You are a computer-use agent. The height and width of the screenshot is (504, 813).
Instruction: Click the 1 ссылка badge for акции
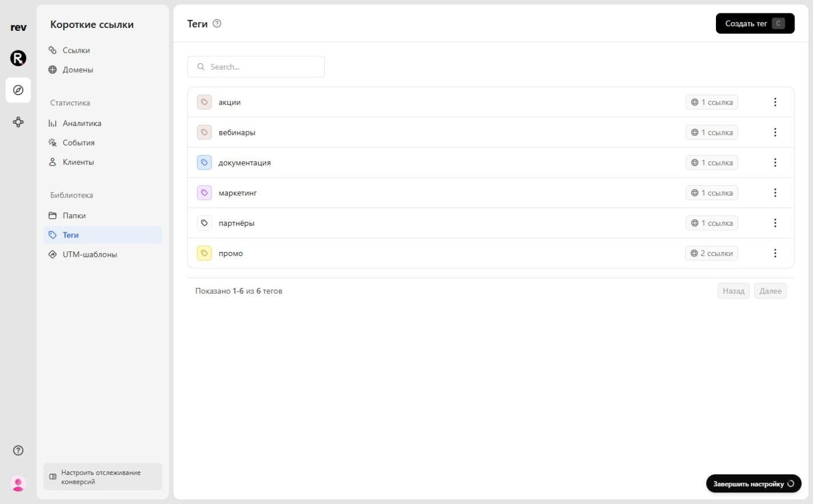coord(712,102)
